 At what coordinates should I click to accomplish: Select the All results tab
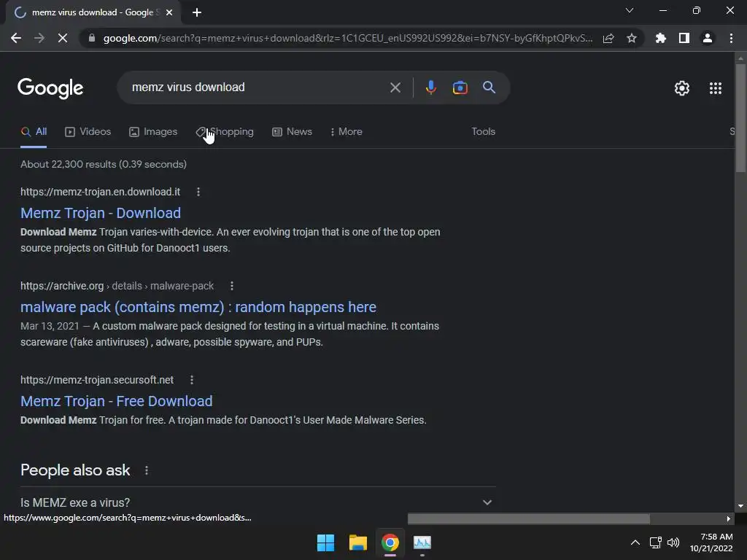[34, 132]
